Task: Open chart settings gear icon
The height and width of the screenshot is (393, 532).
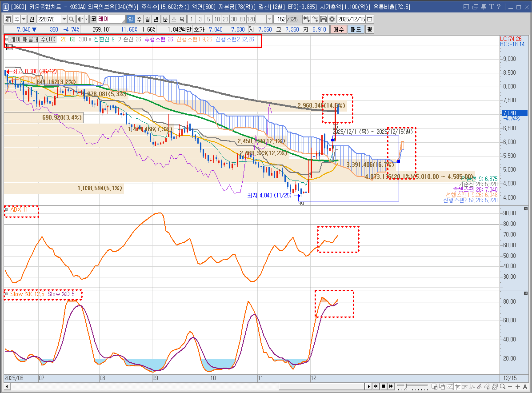Action: coord(332,20)
